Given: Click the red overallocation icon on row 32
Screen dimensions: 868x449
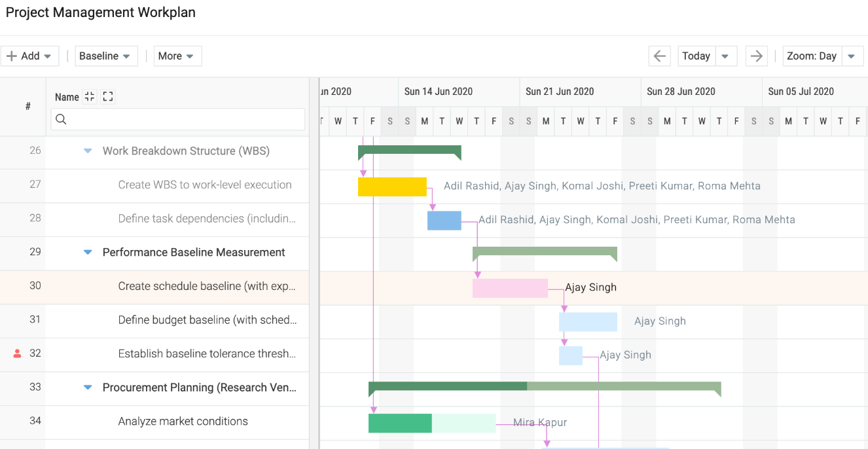Looking at the screenshot, I should 16,353.
